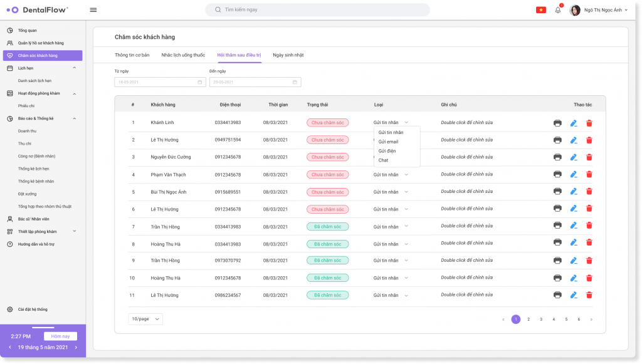Delete Nguyễn Đức Cường's row
642x364 pixels.
[589, 157]
